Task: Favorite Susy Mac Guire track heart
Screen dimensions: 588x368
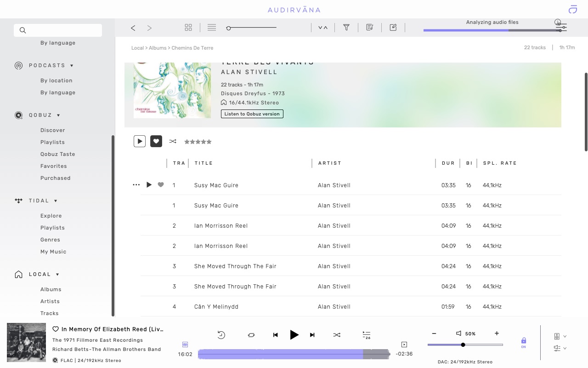Action: (161, 185)
